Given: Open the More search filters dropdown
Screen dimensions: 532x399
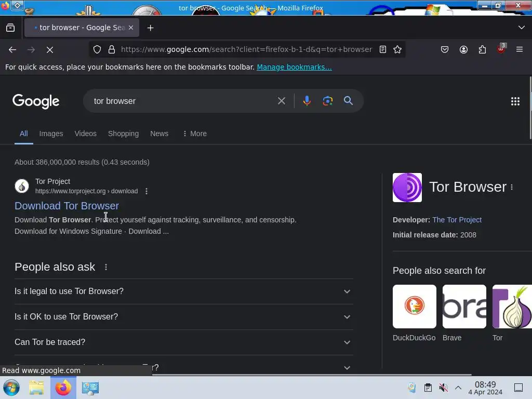Looking at the screenshot, I should pos(194,134).
